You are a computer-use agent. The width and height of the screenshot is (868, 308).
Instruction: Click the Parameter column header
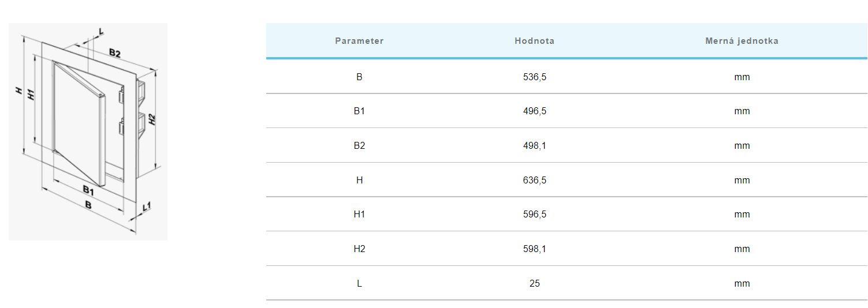(359, 41)
